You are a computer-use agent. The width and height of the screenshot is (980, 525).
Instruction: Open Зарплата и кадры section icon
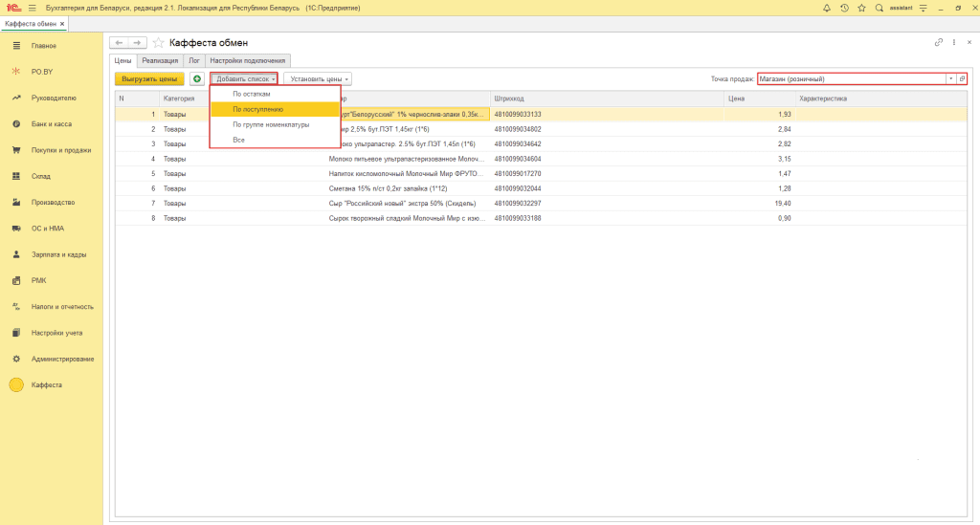16,254
